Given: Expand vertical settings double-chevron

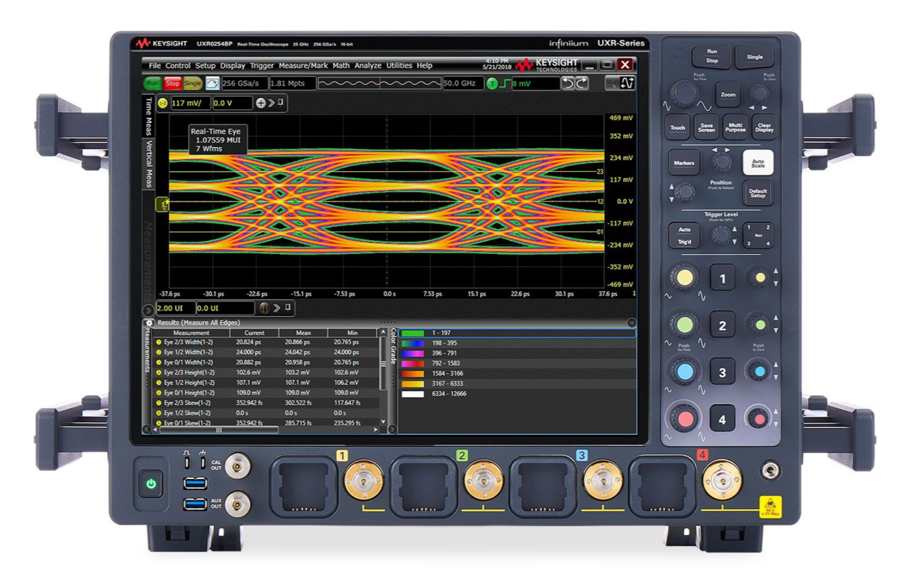Looking at the screenshot, I should [272, 103].
